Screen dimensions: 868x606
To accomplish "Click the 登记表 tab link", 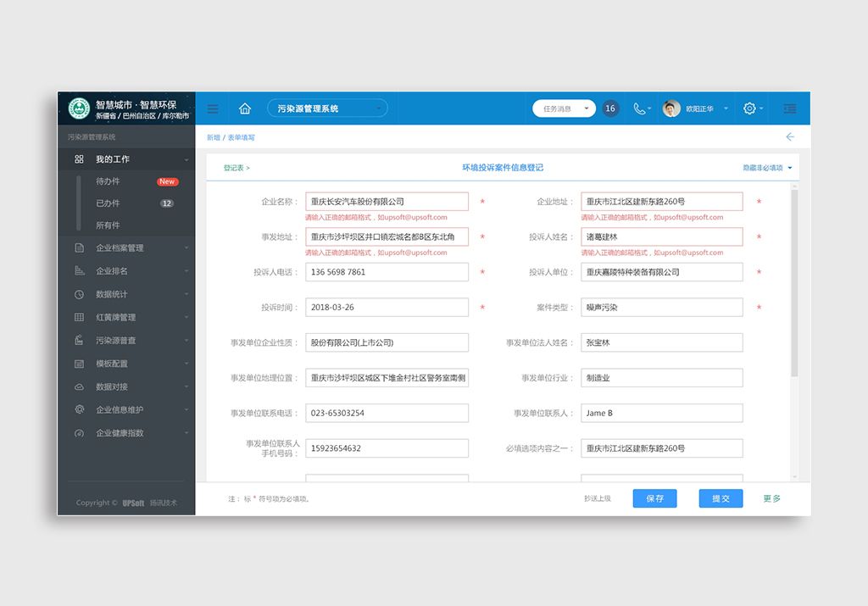I will click(236, 168).
